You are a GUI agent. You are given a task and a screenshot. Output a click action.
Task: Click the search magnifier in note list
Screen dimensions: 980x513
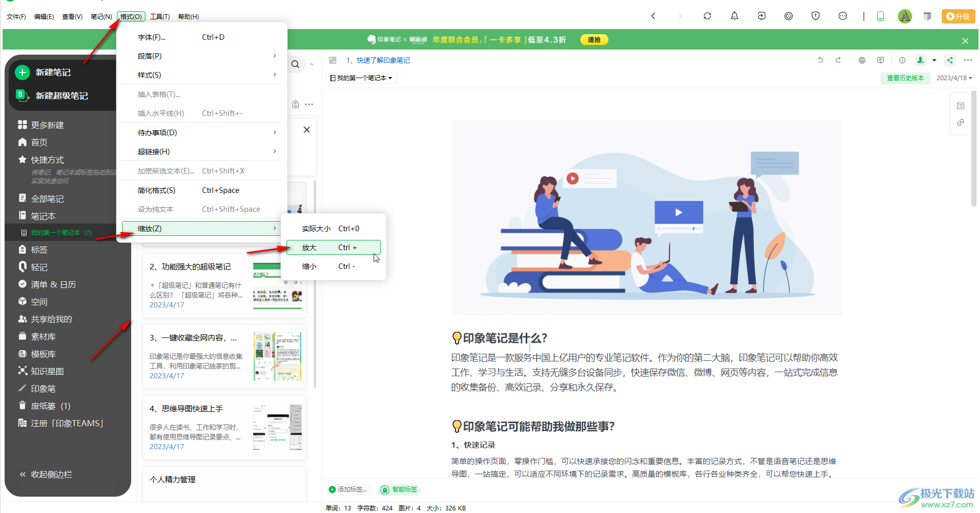click(296, 64)
